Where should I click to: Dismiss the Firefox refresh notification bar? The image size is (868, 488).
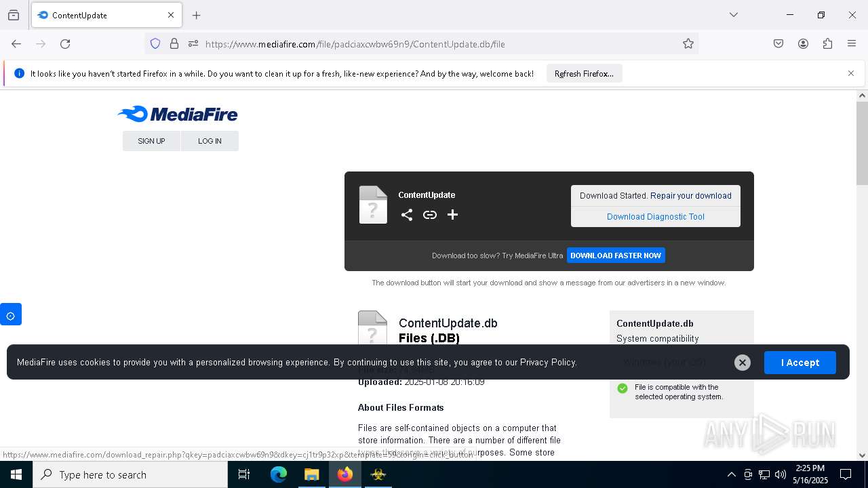851,73
